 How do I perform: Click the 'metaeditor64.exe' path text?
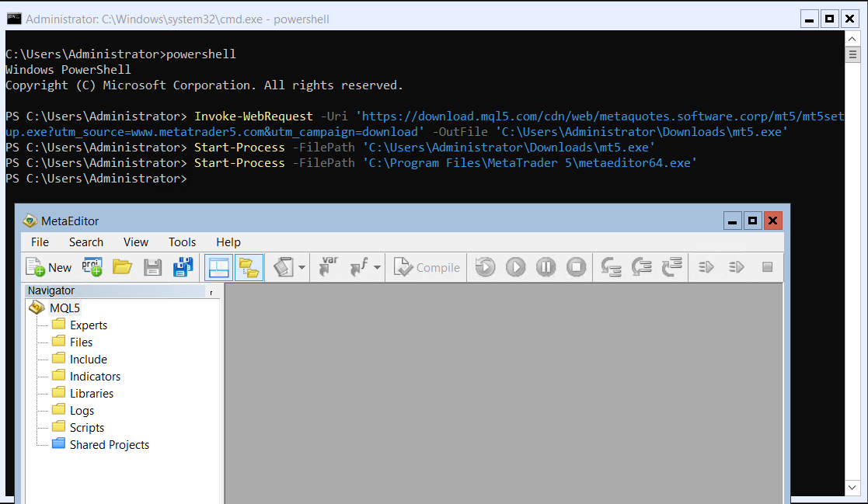click(x=530, y=163)
